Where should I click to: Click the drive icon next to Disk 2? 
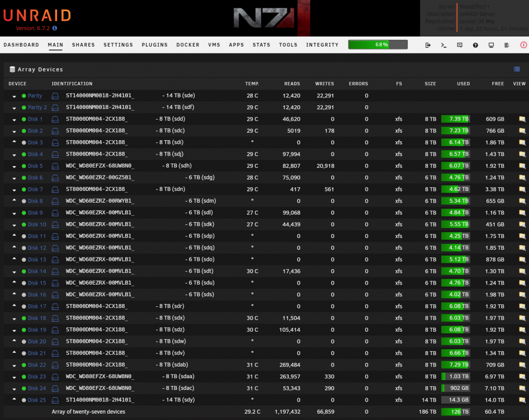click(x=56, y=131)
